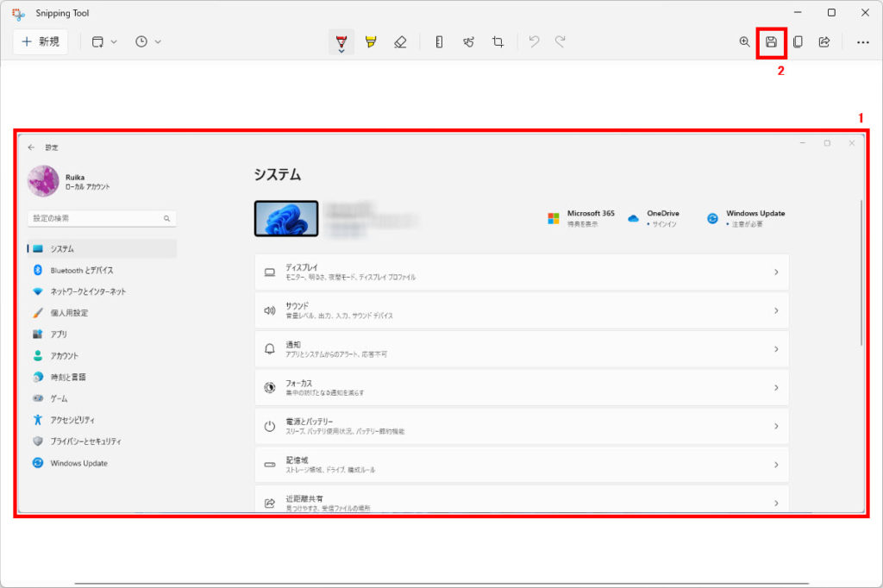This screenshot has height=588, width=883.
Task: Click the サウンド row in captured image
Action: pos(521,310)
